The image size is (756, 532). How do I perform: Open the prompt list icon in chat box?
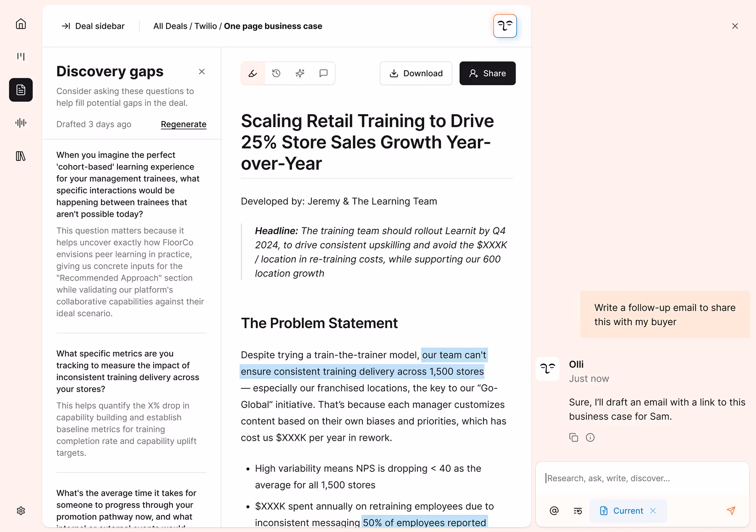pos(578,511)
